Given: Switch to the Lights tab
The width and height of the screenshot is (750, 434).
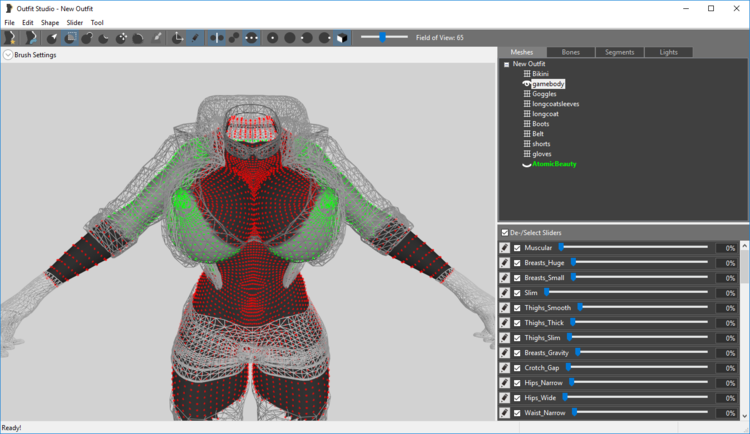Looking at the screenshot, I should tap(668, 52).
